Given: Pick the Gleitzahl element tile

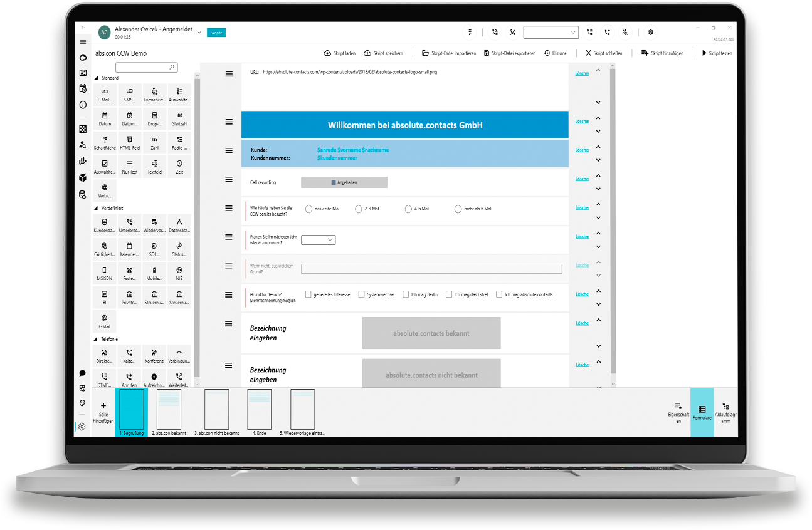Looking at the screenshot, I should (179, 119).
